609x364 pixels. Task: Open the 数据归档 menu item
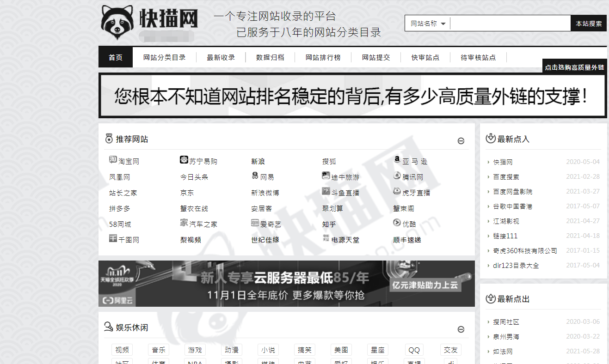271,57
